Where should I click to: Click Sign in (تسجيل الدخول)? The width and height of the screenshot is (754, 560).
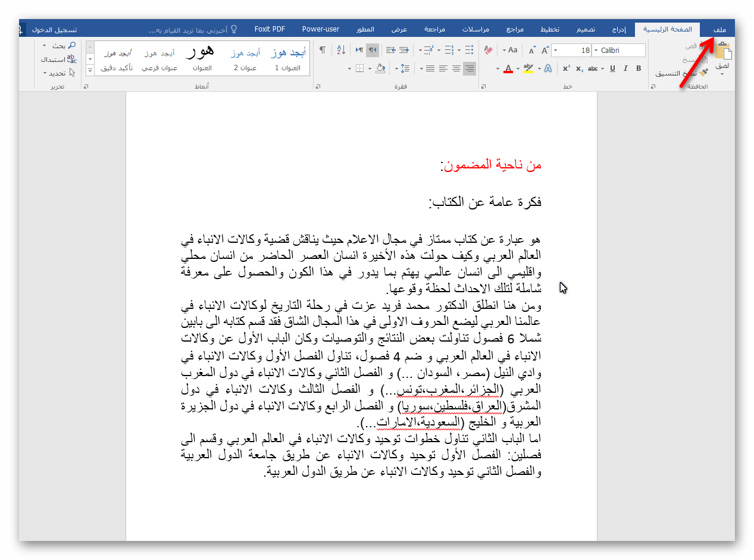pyautogui.click(x=54, y=30)
